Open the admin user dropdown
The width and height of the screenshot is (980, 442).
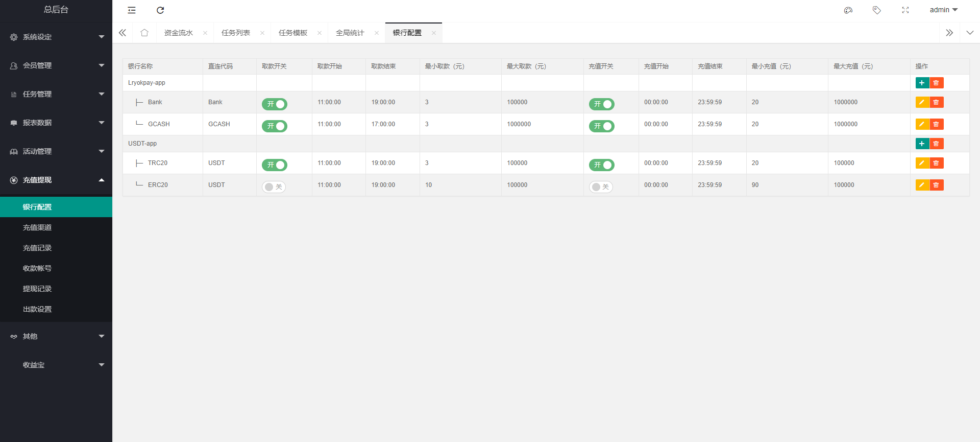(x=944, y=10)
